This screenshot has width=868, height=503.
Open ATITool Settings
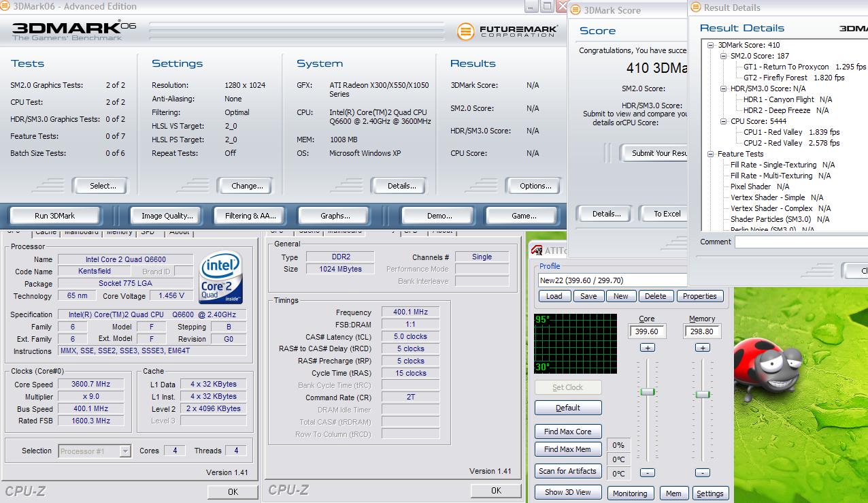click(x=710, y=493)
